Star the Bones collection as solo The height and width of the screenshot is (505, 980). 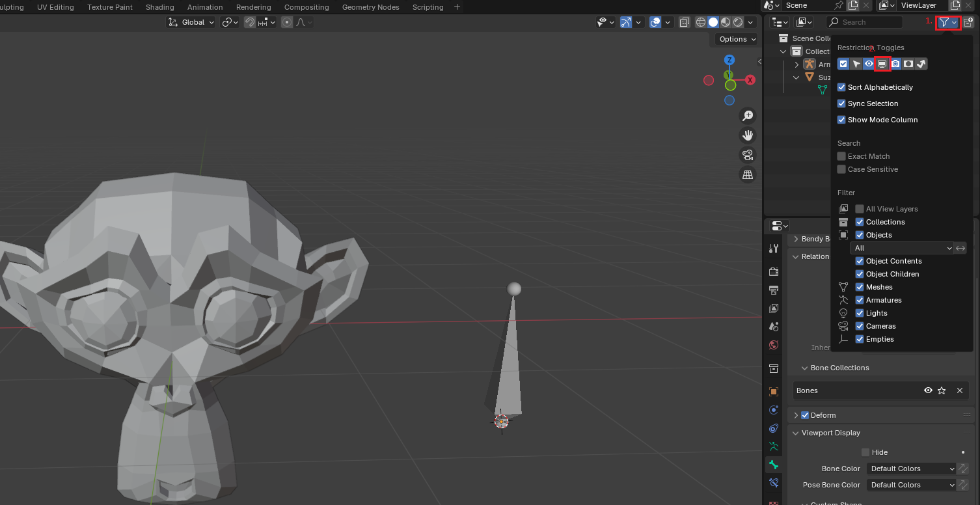(x=942, y=390)
